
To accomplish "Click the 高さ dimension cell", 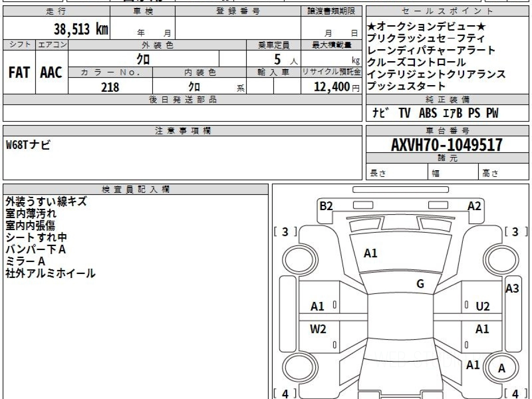I will [x=504, y=172].
